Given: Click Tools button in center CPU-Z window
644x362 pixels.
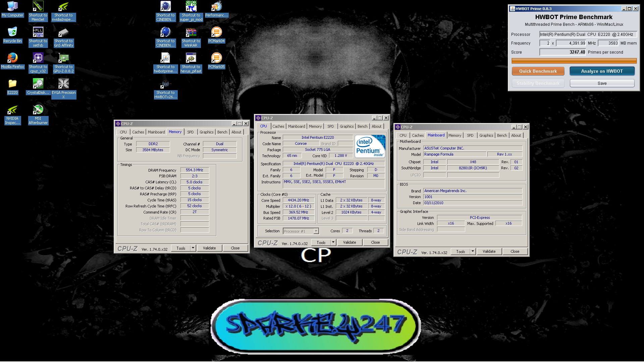Looking at the screenshot, I should [321, 242].
